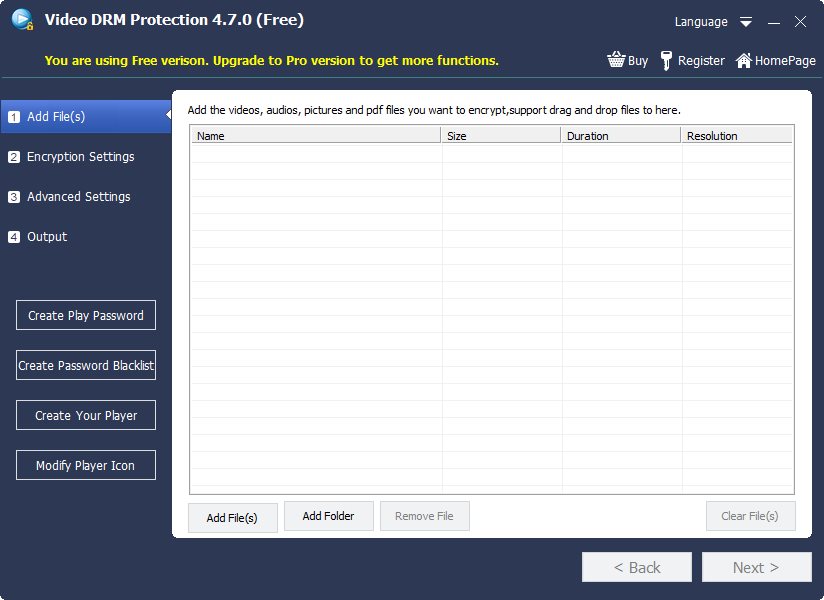Click the step 4 badge beside Output
The height and width of the screenshot is (600, 824).
(14, 237)
